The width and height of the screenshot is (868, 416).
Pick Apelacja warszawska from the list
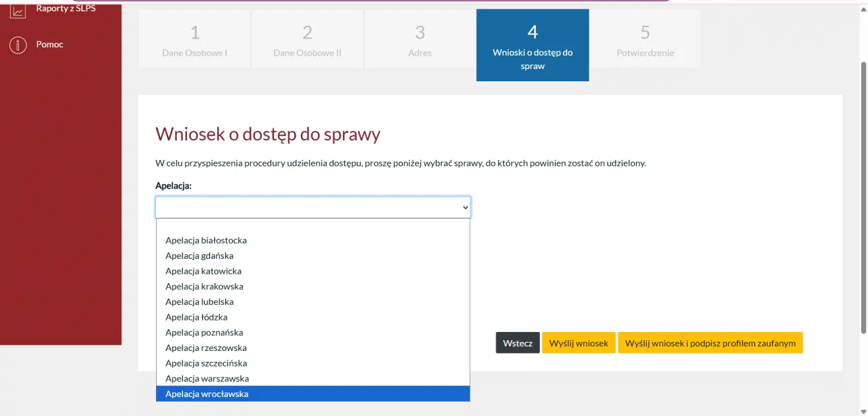tap(205, 378)
